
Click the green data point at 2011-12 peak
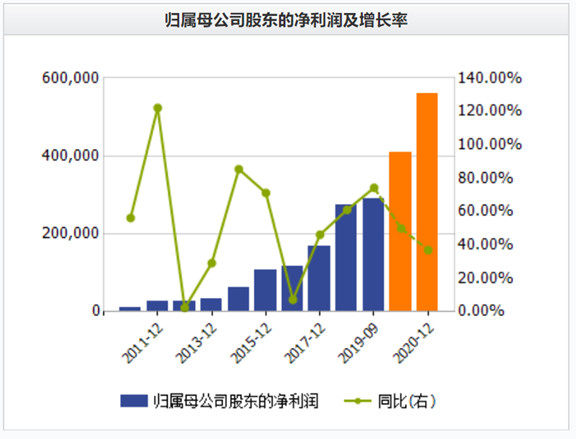click(158, 108)
